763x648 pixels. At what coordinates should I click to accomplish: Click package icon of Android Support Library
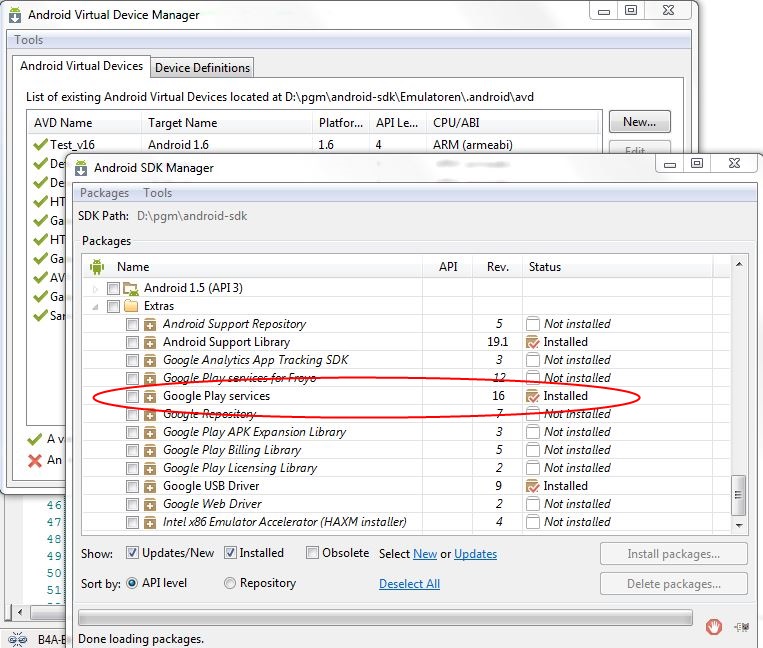coord(150,342)
